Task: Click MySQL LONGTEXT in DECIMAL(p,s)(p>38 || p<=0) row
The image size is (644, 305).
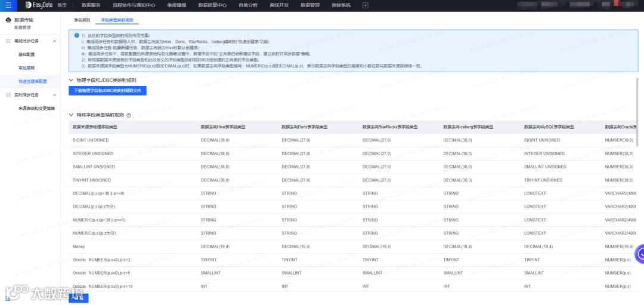Action: [x=535, y=193]
